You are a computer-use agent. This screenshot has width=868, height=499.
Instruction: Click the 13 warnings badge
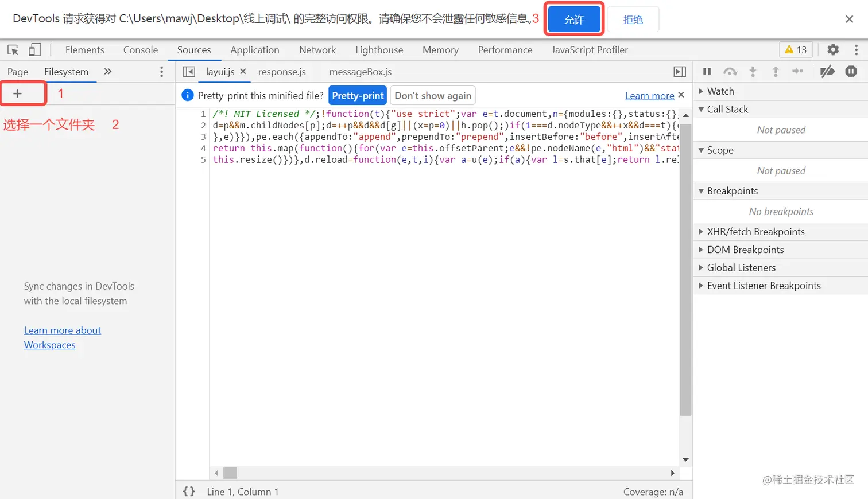[x=796, y=50]
